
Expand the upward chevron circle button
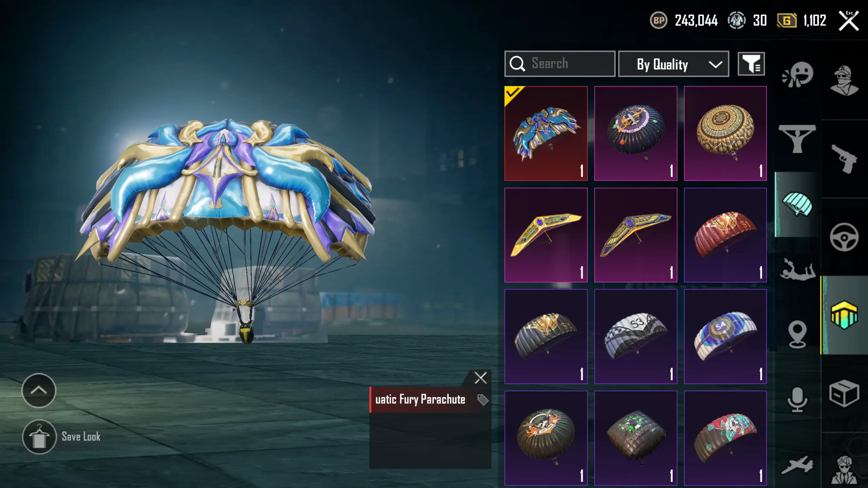pyautogui.click(x=39, y=390)
